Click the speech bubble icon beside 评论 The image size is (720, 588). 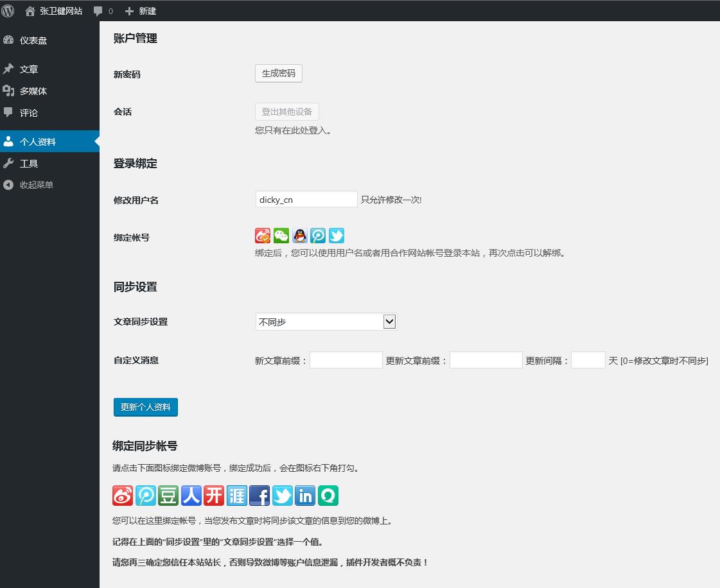8,112
